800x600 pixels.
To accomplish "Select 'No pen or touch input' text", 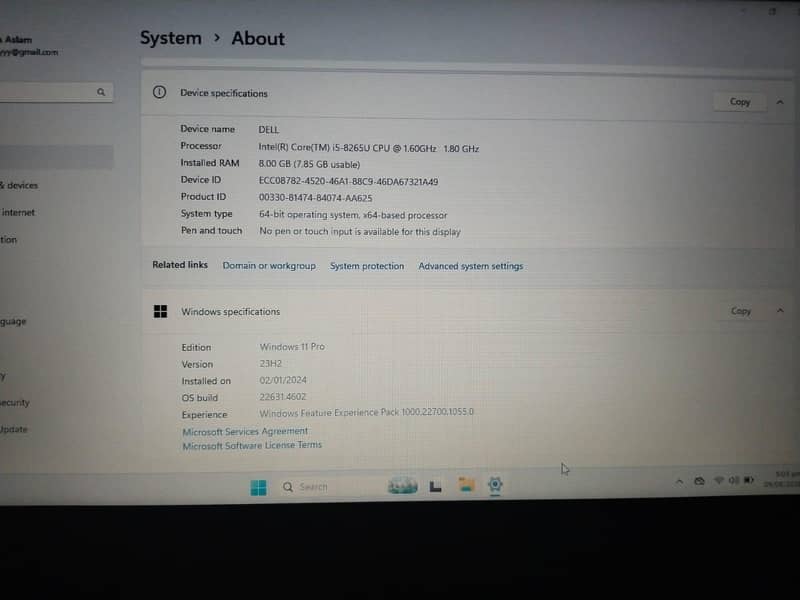I will point(359,232).
